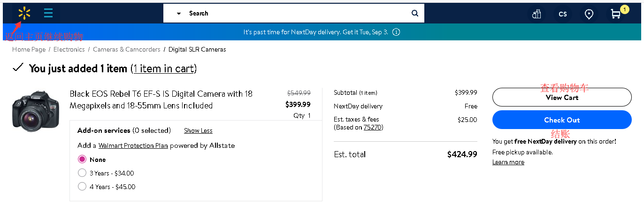Click the store location pin icon
Image resolution: width=644 pixels, height=206 pixels.
point(589,14)
